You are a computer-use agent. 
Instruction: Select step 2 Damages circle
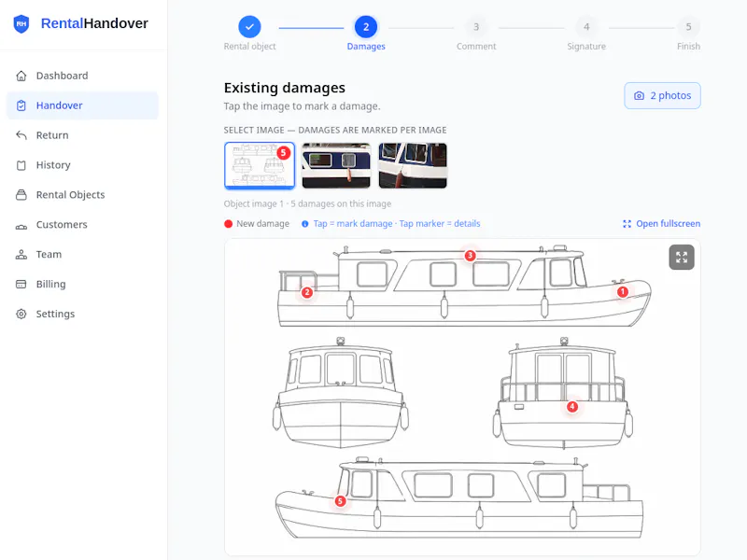366,27
